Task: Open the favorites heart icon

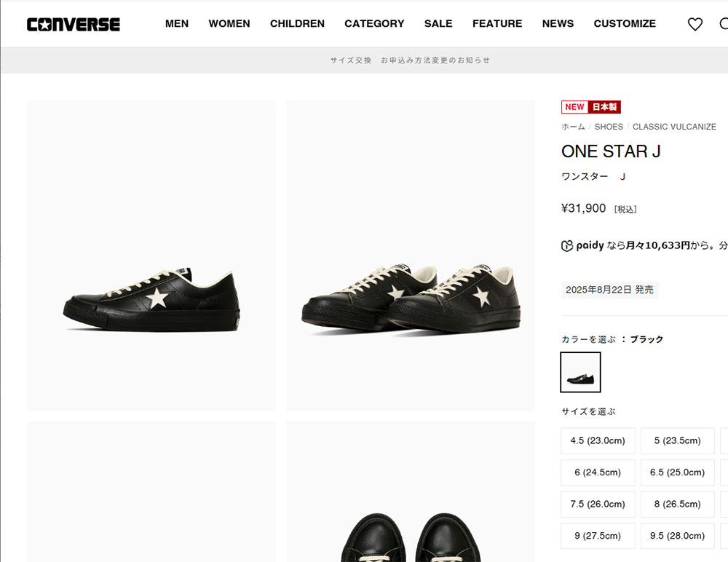Action: [x=695, y=24]
